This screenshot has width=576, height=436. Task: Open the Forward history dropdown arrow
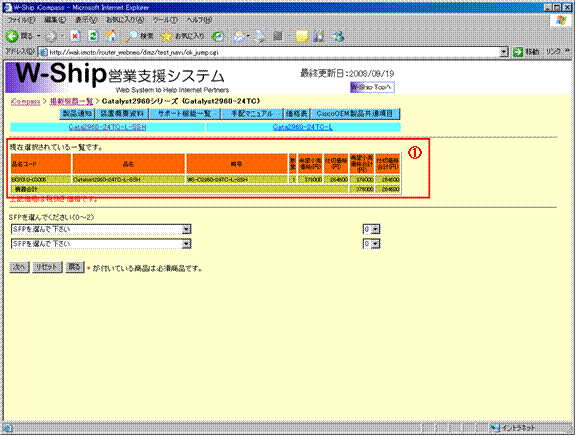pos(62,36)
